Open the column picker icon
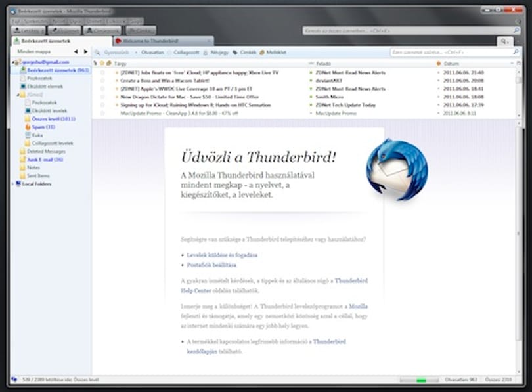Image resolution: width=532 pixels, height=392 pixels. (518, 64)
